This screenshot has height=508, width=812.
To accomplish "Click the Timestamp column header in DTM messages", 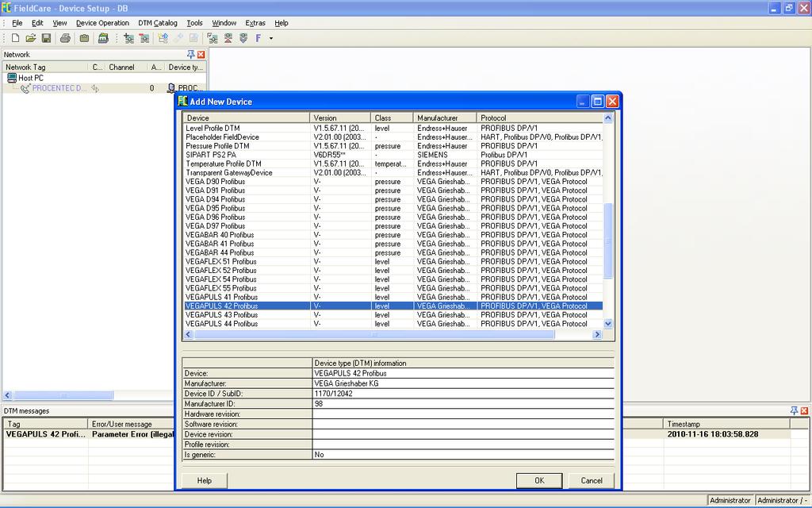I will click(726, 424).
